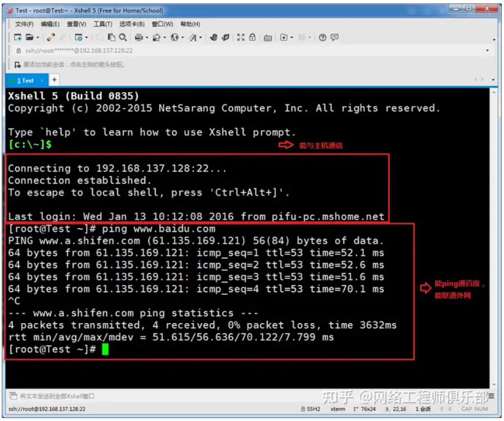504x421 pixels.
Task: Click the SSH2 status bar indicator
Action: click(311, 409)
